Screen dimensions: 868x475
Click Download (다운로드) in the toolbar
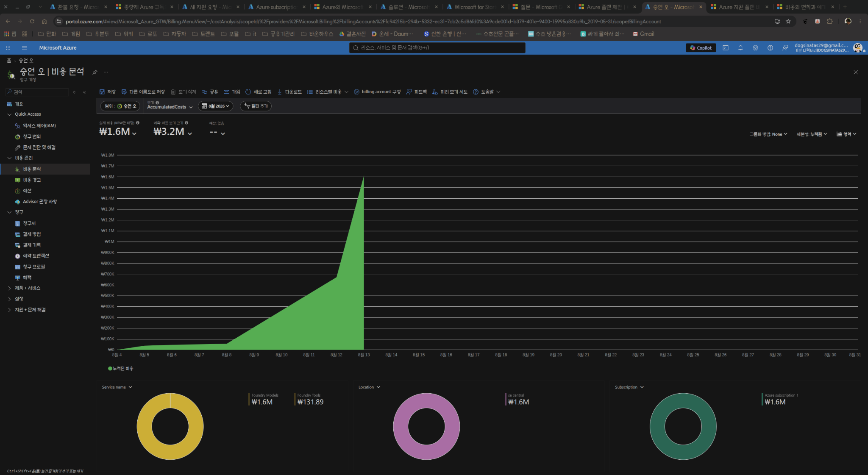tap(289, 92)
